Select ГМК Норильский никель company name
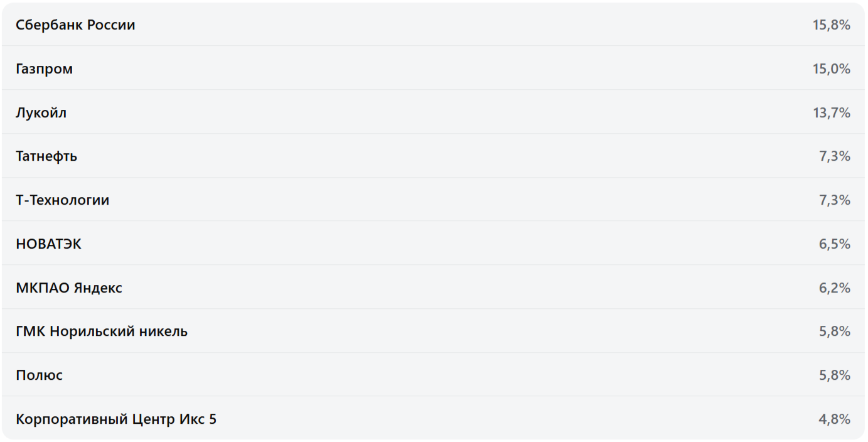This screenshot has width=868, height=442. [x=102, y=331]
